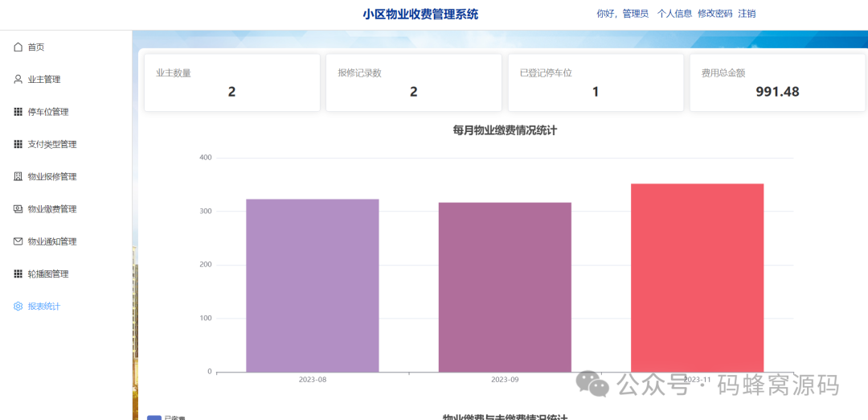Click the 100 y-axis label
This screenshot has height=420, width=868.
[206, 318]
